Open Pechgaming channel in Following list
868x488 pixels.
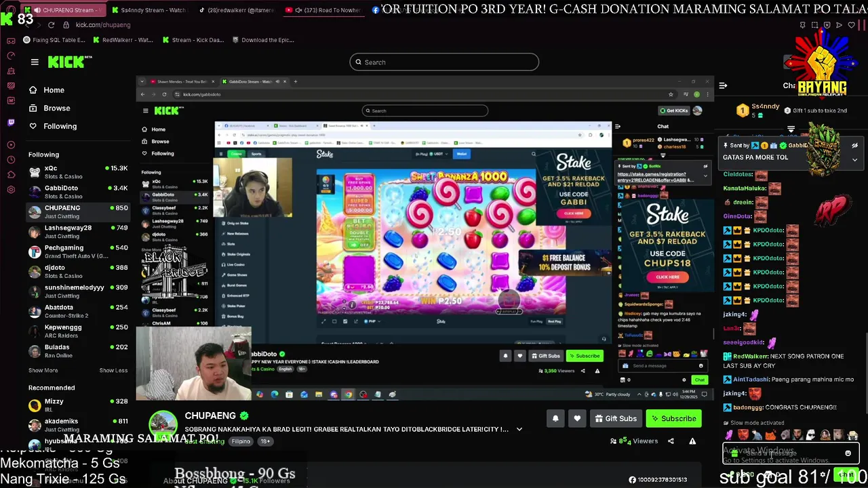(x=78, y=251)
